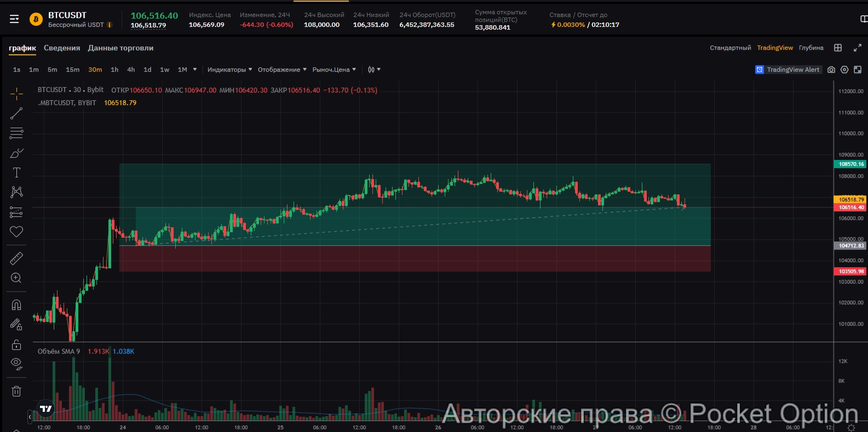This screenshot has width=868, height=432.
Task: Toggle hide all drawings eye icon
Action: pos(16,363)
